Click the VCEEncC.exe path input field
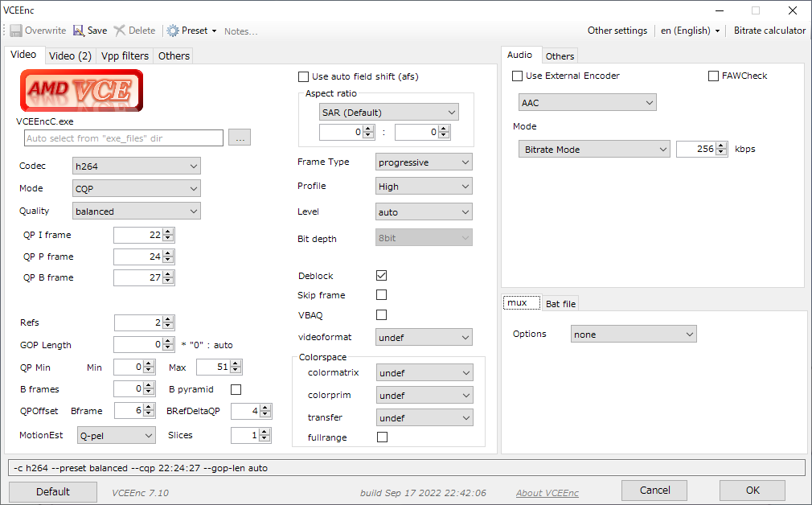The image size is (812, 505). [x=124, y=138]
